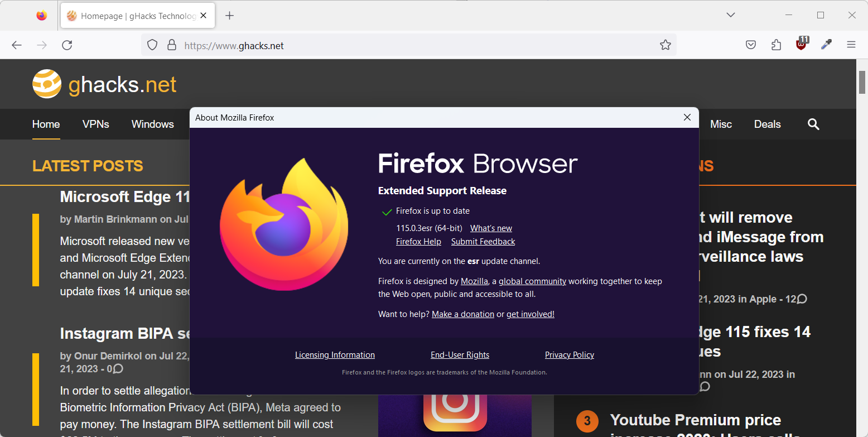Open the What's new link
The height and width of the screenshot is (437, 868).
pos(491,228)
